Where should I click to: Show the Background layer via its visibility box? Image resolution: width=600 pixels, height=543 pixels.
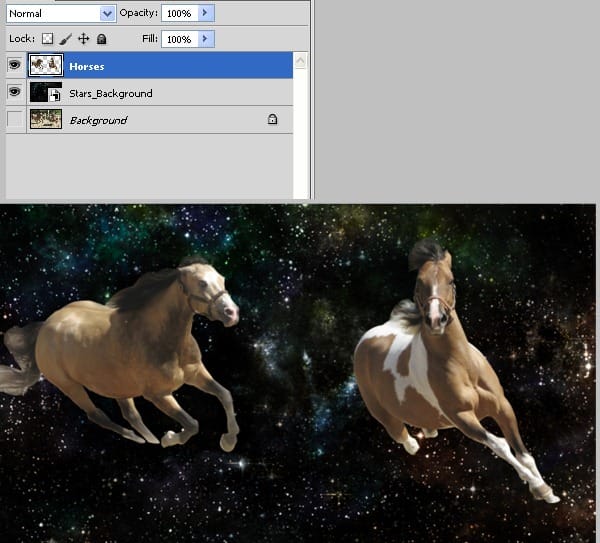[x=15, y=119]
